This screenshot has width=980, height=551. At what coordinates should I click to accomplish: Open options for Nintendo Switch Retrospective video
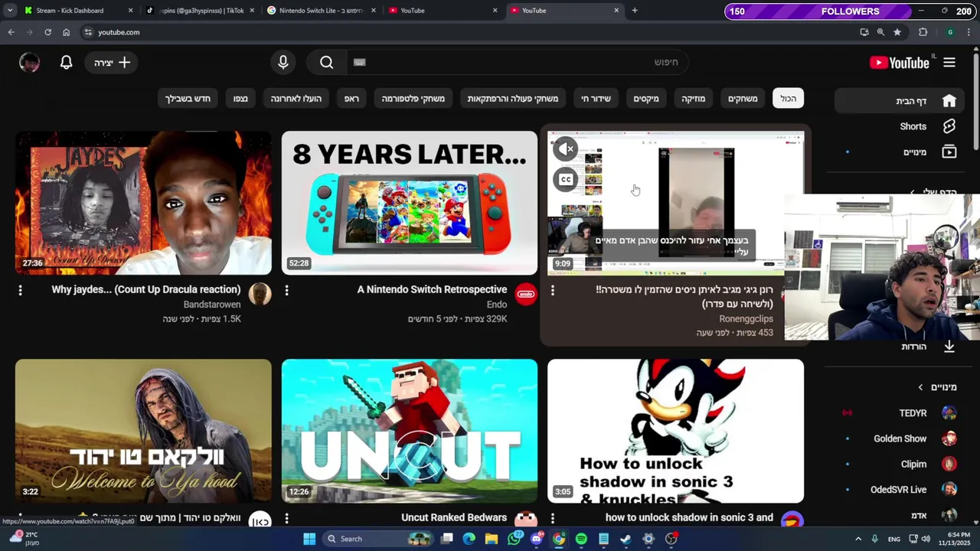coord(286,291)
